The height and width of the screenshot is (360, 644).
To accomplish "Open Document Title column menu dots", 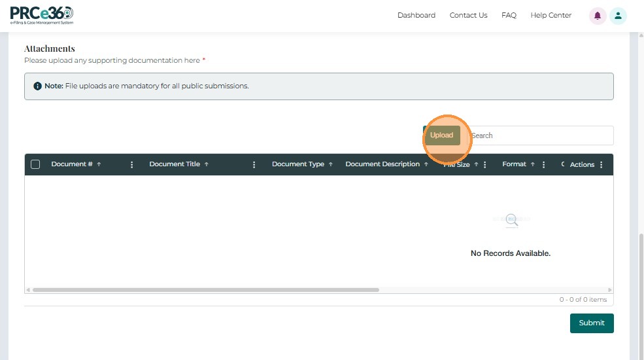I will pyautogui.click(x=254, y=165).
